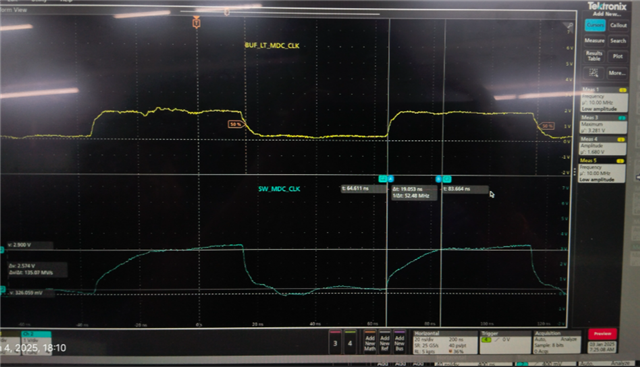
Task: Click Add New Math button
Action: click(370, 342)
